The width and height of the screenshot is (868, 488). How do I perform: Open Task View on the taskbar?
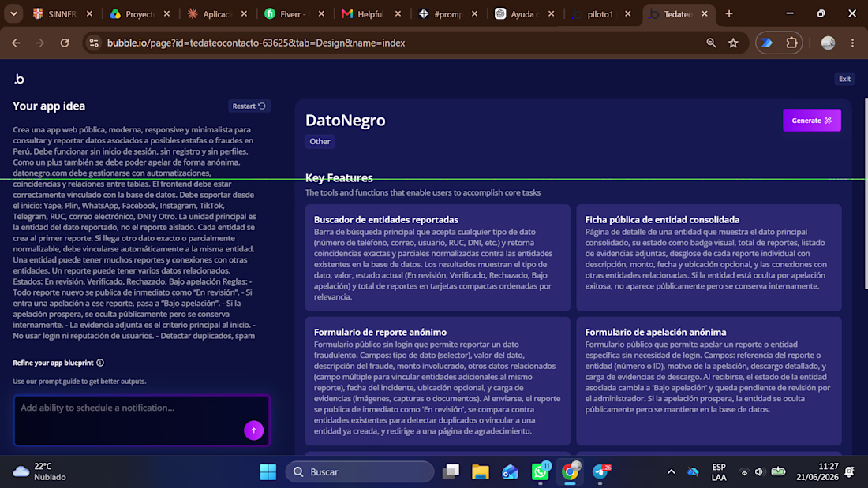[451, 472]
